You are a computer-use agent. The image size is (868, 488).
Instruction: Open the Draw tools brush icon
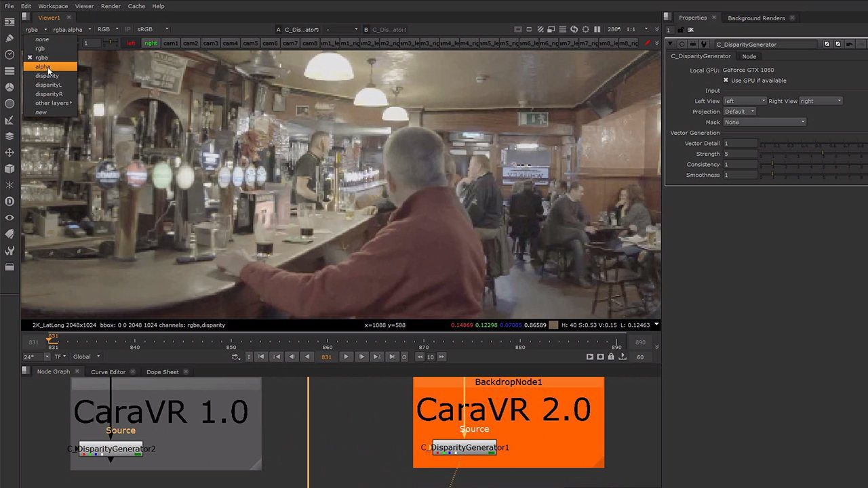(9, 38)
